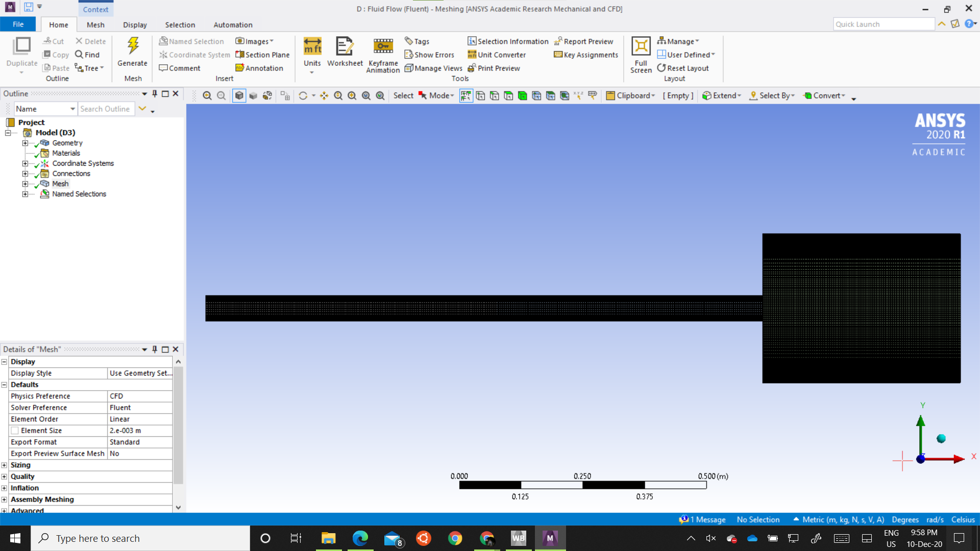This screenshot has width=980, height=551.
Task: Expand the Geometry tree node
Action: tap(24, 143)
